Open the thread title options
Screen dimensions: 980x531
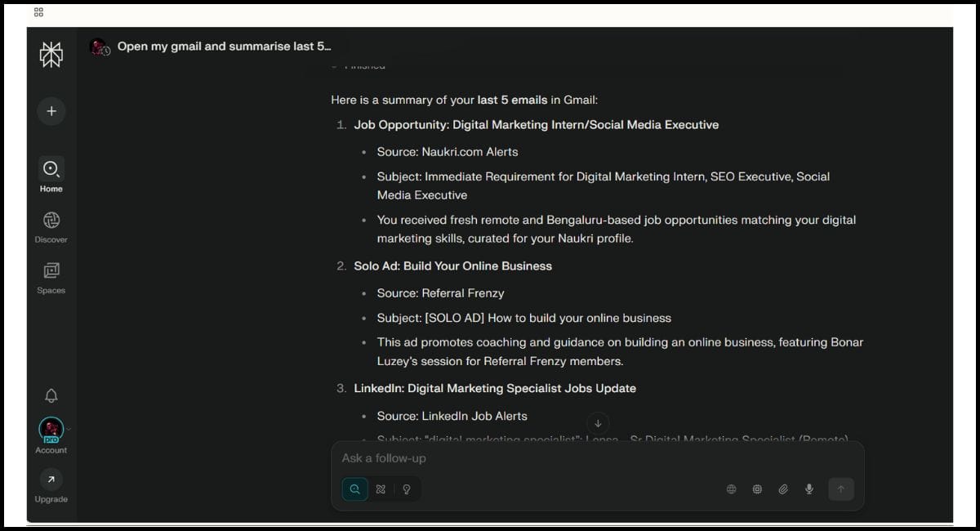tap(224, 47)
